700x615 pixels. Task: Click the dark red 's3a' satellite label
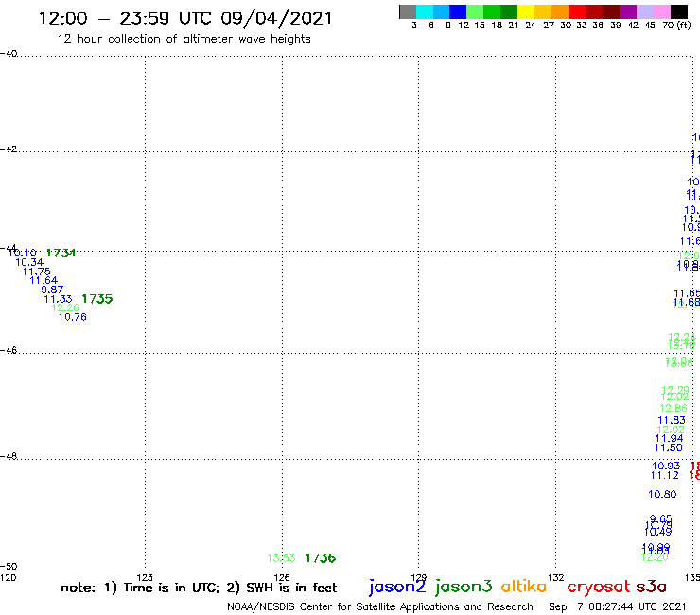click(x=652, y=587)
